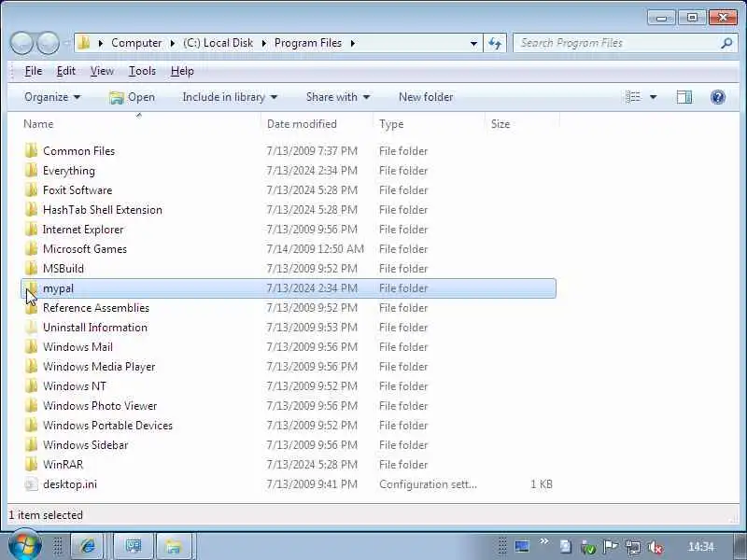The height and width of the screenshot is (560, 747).
Task: Select the Windows Media Player folder name
Action: [99, 367]
